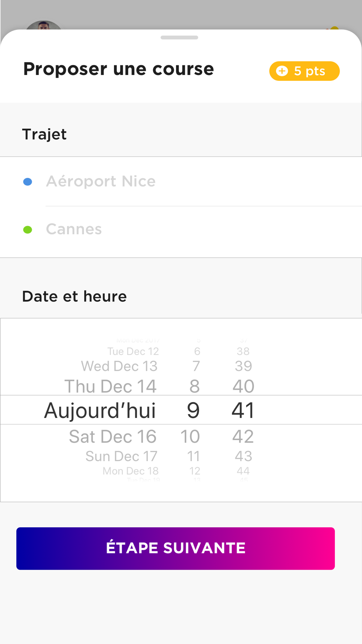
Task: Choose Sat Dec 16 in date picker
Action: click(113, 436)
